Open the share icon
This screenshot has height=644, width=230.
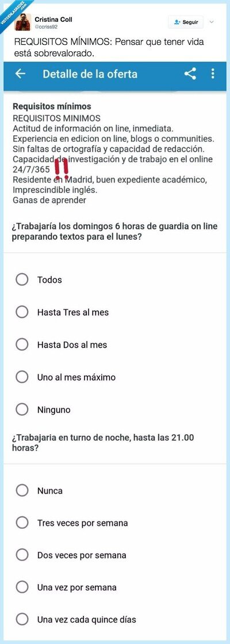[190, 74]
